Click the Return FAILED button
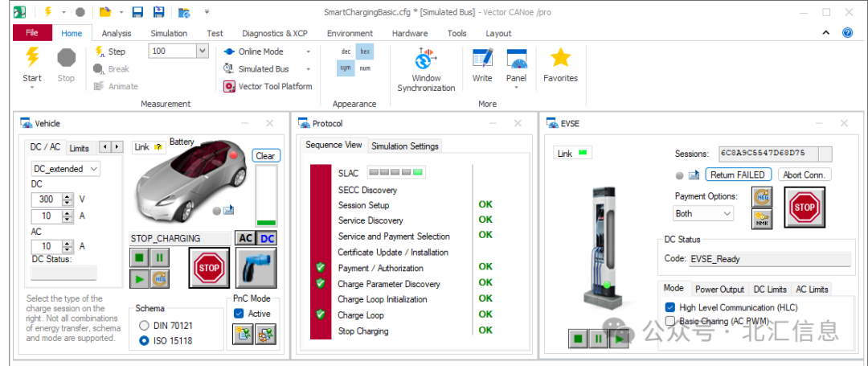 coord(738,175)
